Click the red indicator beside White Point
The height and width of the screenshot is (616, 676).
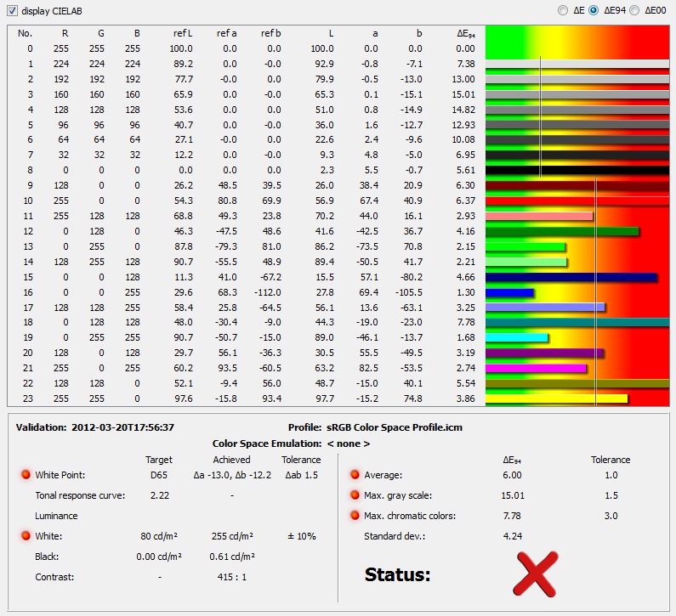click(x=26, y=475)
